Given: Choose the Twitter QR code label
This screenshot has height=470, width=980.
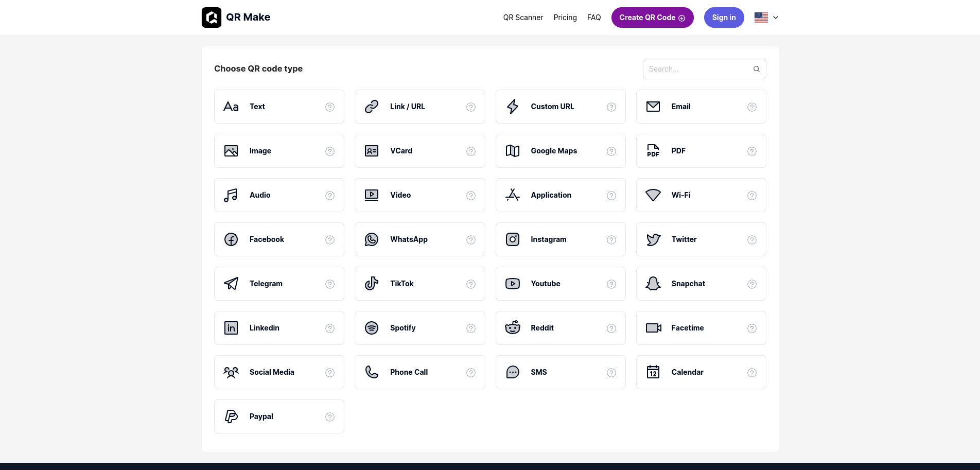Looking at the screenshot, I should (x=684, y=239).
